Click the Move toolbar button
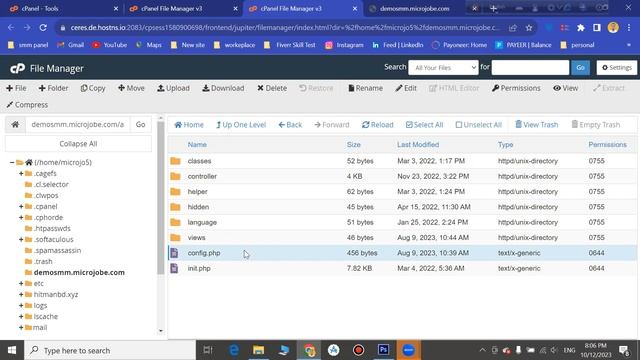Image resolution: width=640 pixels, height=360 pixels. click(131, 88)
